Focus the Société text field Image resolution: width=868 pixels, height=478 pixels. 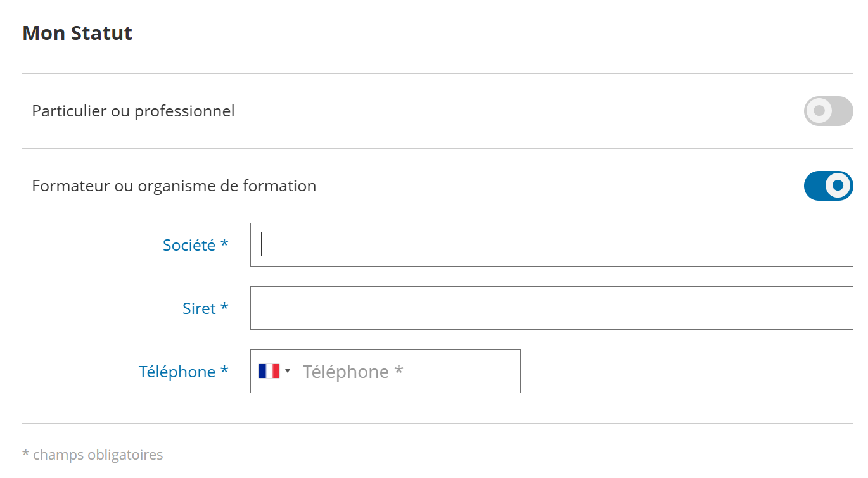pyautogui.click(x=551, y=245)
